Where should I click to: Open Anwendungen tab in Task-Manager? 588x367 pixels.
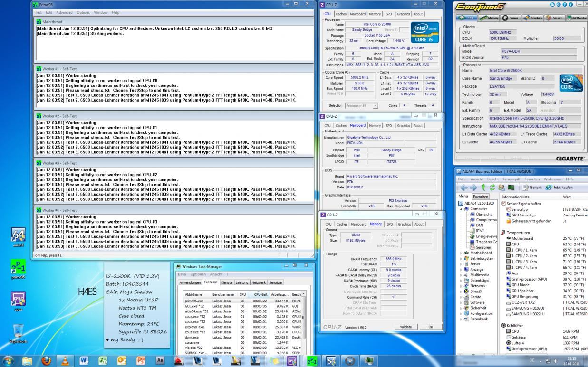click(190, 282)
